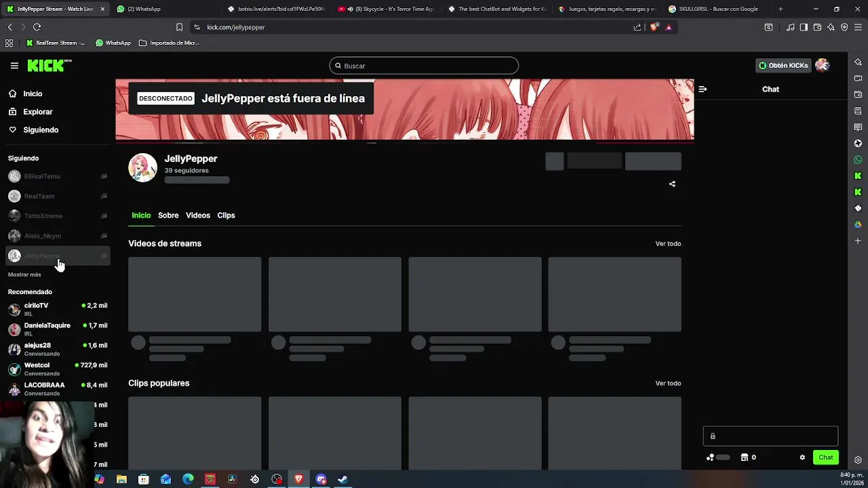The height and width of the screenshot is (488, 868).
Task: Add a site to Brave sidebar
Action: click(858, 241)
